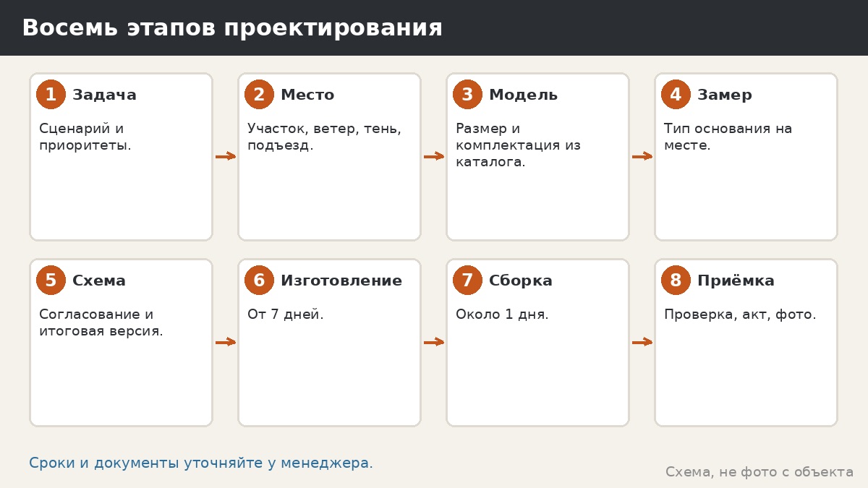868x488 pixels.
Task: Click the arrow between Место and Модель
Action: pyautogui.click(x=434, y=156)
